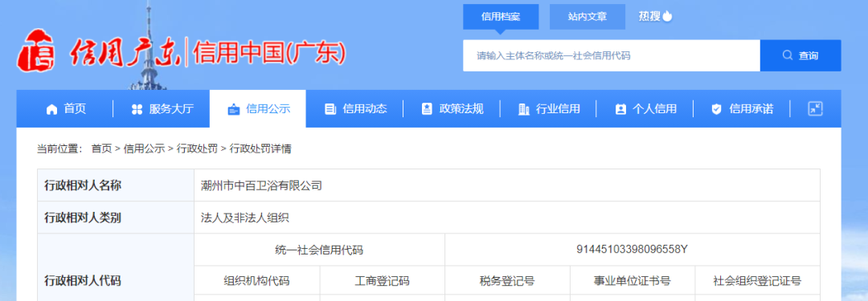
Task: Click the 税务登记号 column cell
Action: pyautogui.click(x=507, y=281)
